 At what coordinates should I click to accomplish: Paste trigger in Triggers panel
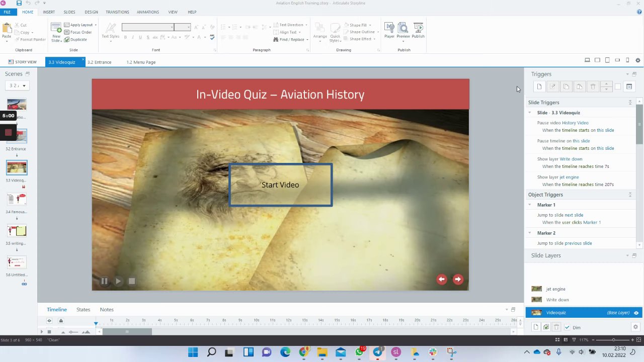(x=579, y=87)
